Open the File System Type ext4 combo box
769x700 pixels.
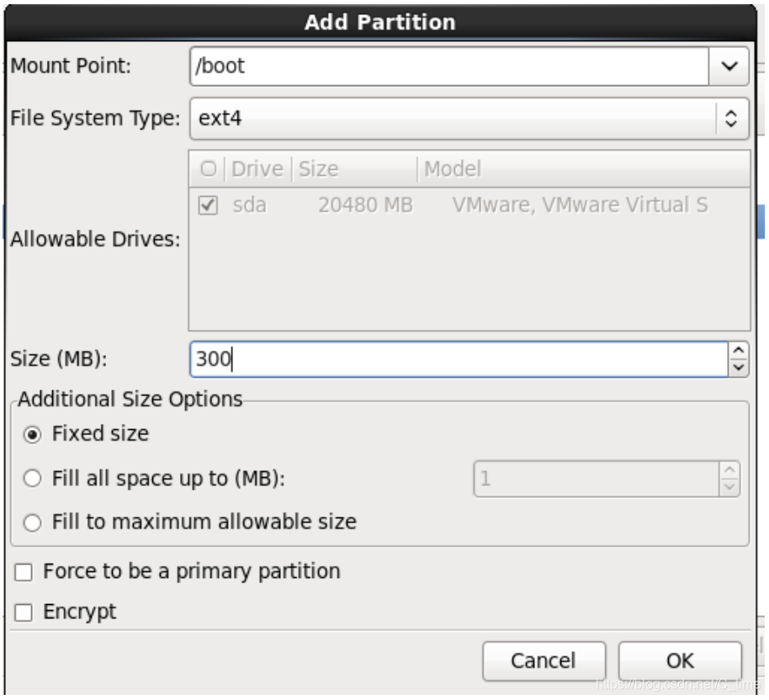469,119
